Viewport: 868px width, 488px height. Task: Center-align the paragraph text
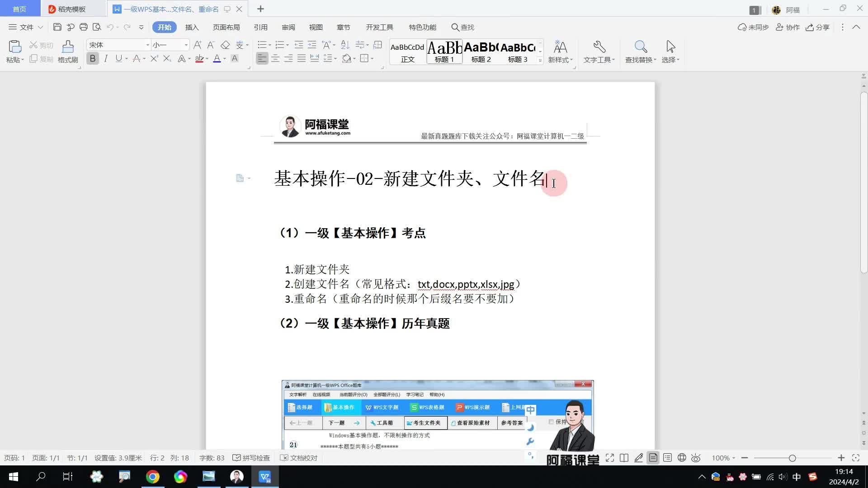275,59
